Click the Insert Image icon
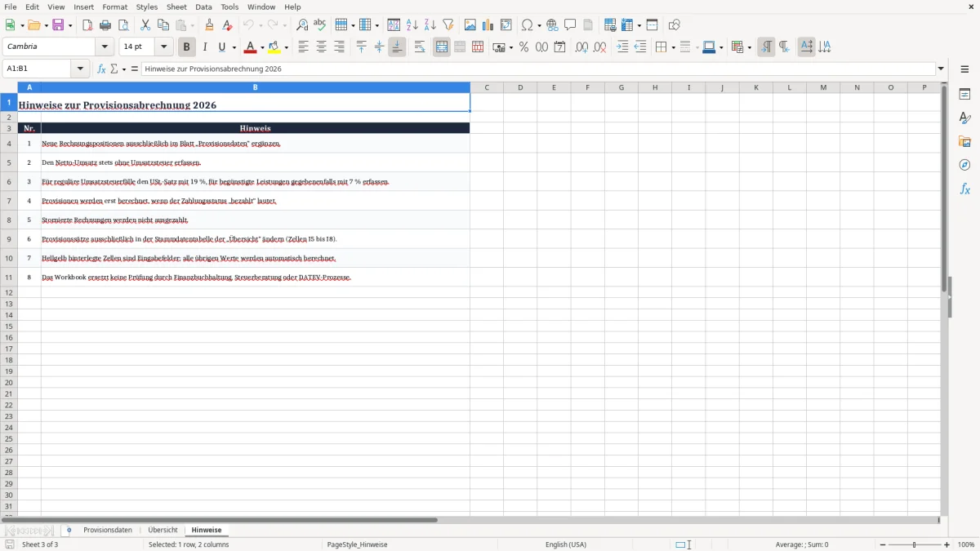The width and height of the screenshot is (980, 551). [x=470, y=25]
